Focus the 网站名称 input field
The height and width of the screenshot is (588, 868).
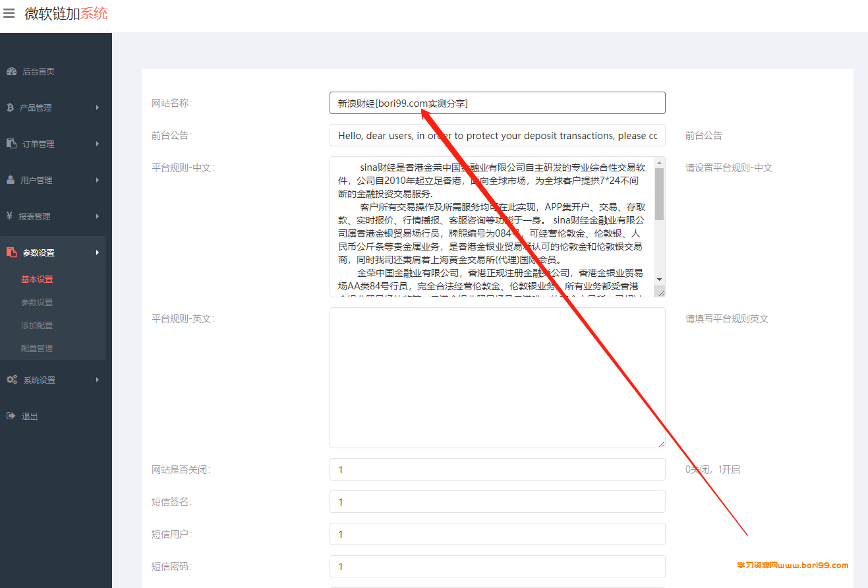click(497, 103)
